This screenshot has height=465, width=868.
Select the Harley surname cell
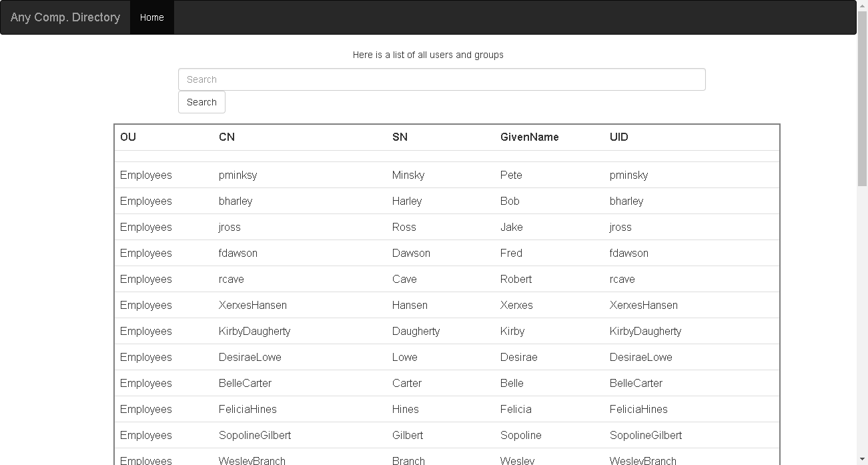407,201
